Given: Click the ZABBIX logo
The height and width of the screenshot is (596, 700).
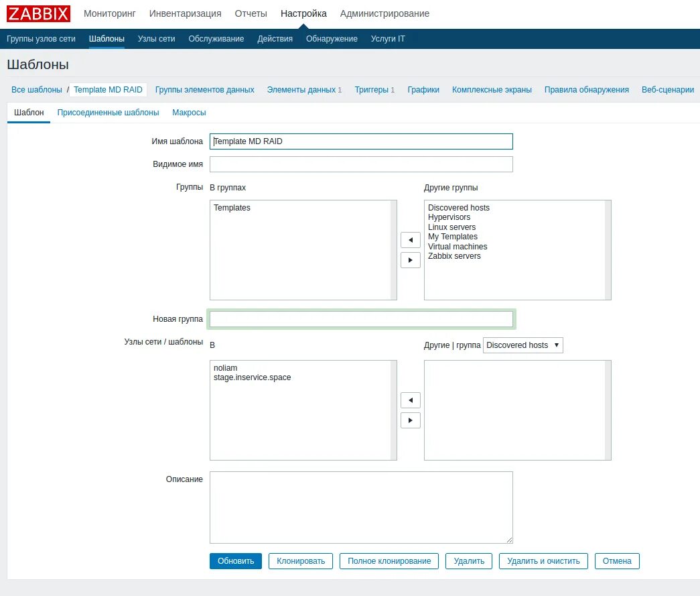Looking at the screenshot, I should click(38, 13).
